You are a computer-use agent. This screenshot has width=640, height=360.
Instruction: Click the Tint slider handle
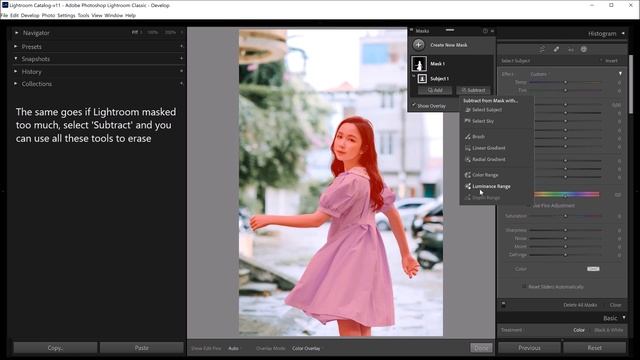click(x=566, y=90)
